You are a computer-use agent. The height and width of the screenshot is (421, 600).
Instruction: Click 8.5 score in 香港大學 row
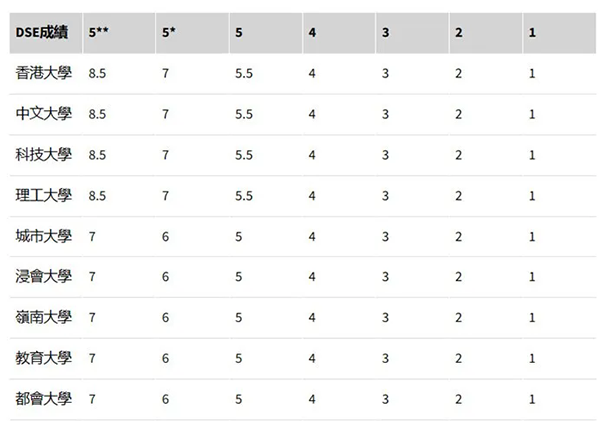[x=97, y=73]
